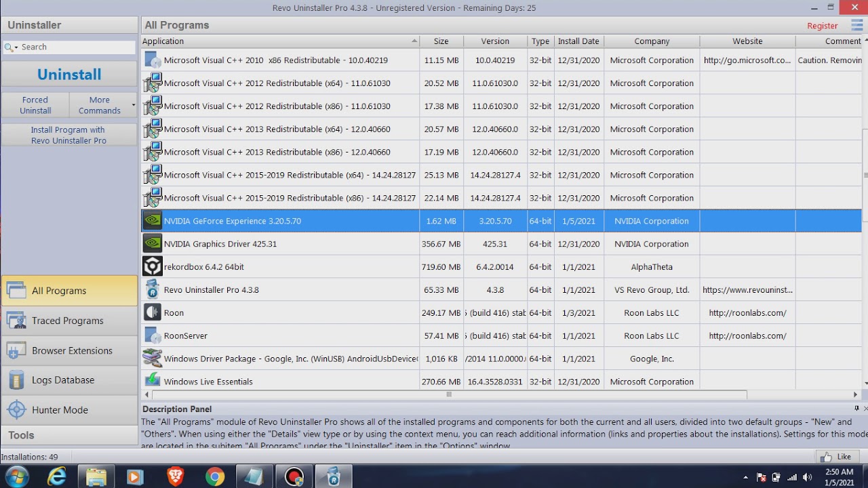Open Browser Extensions module
Viewport: 868px width, 488px height.
pos(69,350)
